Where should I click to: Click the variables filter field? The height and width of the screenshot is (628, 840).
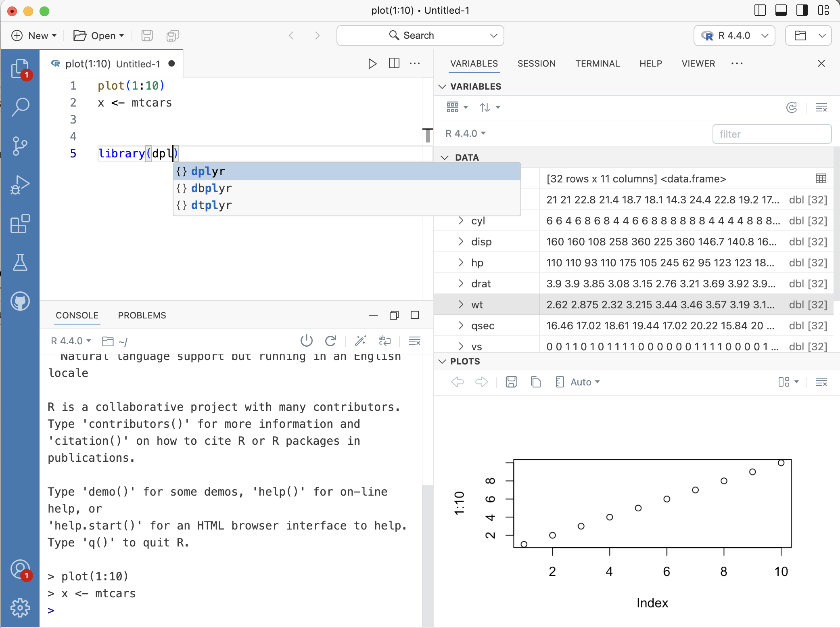[771, 134]
